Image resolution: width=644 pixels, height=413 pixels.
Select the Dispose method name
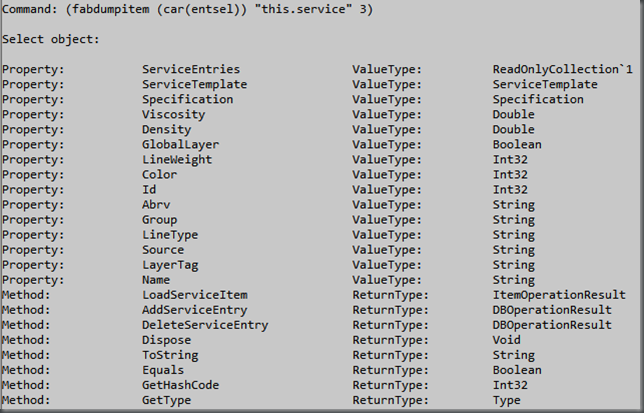tap(166, 340)
